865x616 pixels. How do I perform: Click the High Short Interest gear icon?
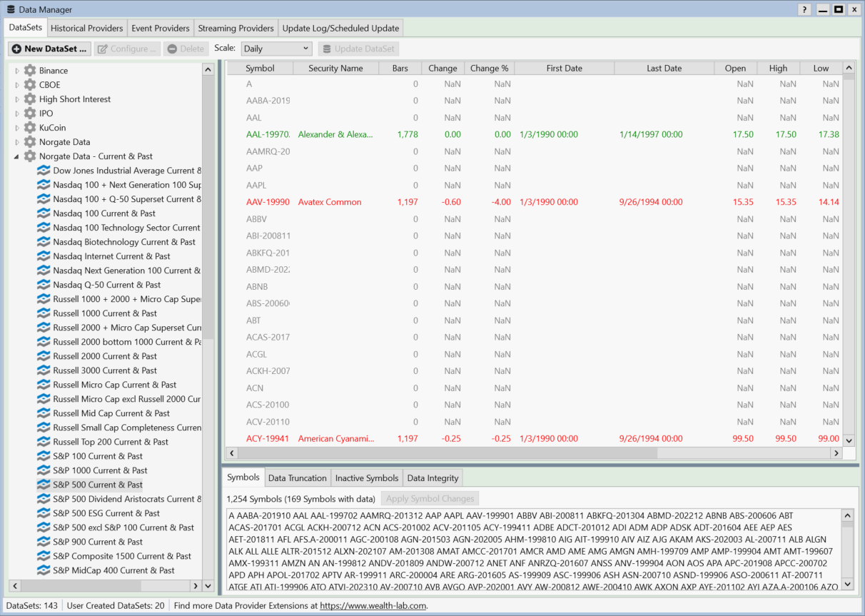click(x=30, y=99)
